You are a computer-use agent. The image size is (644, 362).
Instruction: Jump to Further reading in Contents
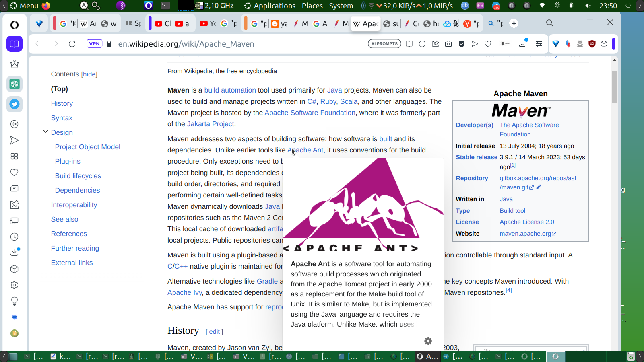coord(75,248)
